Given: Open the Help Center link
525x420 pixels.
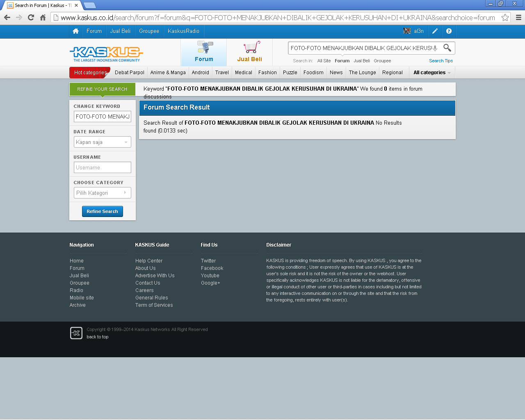Looking at the screenshot, I should tap(149, 261).
